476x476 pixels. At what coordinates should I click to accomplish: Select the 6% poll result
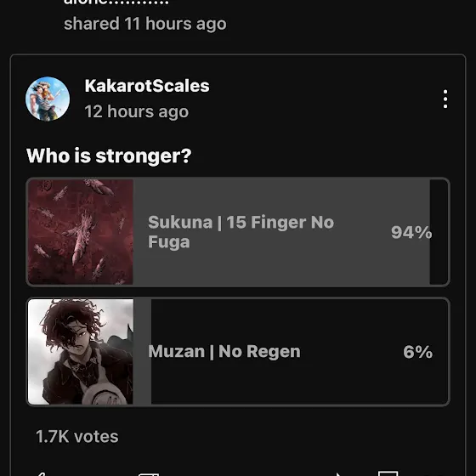(417, 352)
